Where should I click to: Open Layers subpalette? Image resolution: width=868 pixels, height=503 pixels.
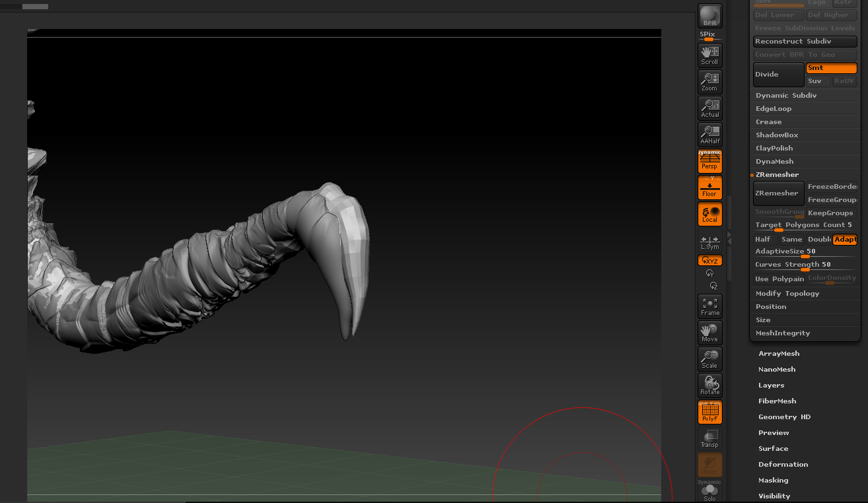(x=772, y=386)
